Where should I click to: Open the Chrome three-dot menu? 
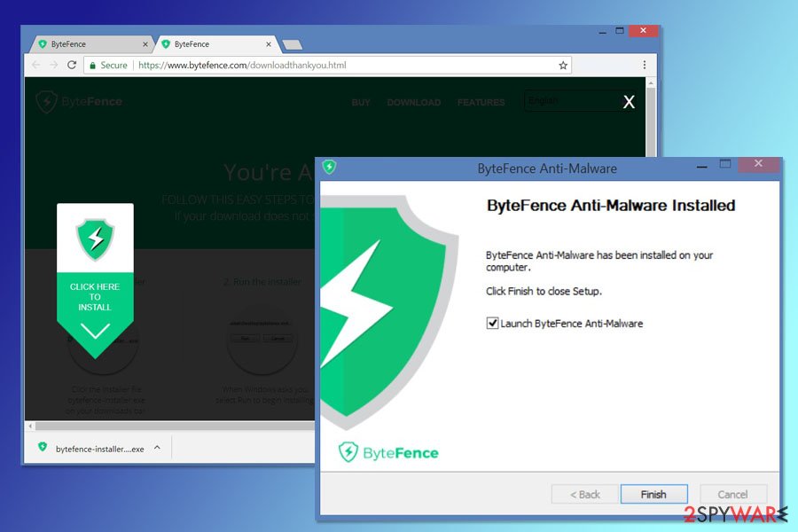click(645, 65)
